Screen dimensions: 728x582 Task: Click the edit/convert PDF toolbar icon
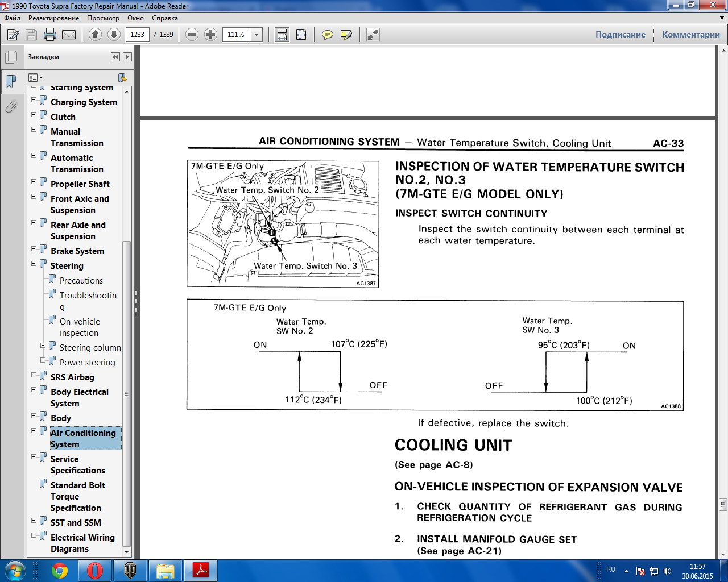pos(13,35)
